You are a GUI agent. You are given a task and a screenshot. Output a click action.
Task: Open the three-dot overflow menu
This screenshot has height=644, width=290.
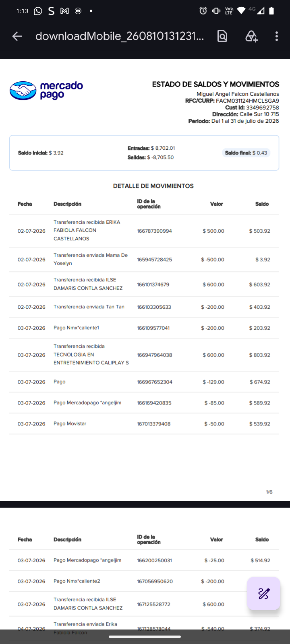click(277, 36)
